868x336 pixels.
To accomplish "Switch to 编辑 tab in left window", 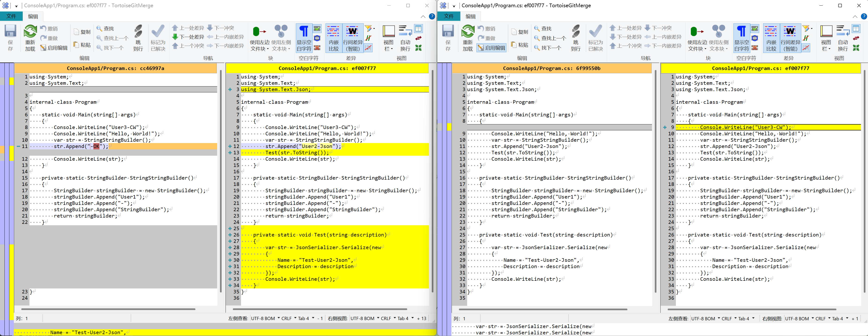I will [33, 16].
